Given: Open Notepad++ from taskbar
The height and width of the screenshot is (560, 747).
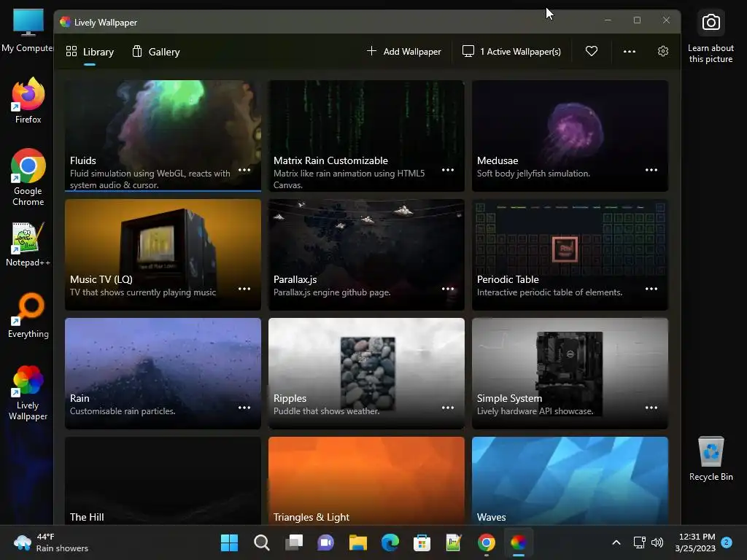Looking at the screenshot, I should (454, 542).
